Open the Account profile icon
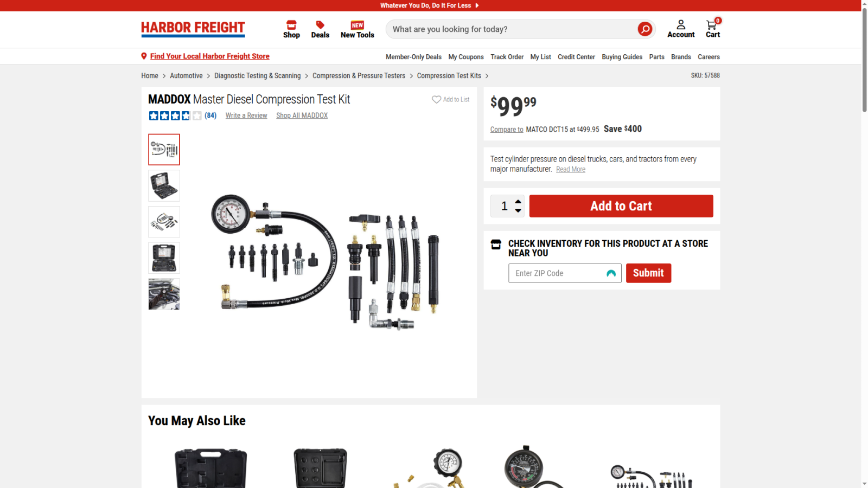This screenshot has height=488, width=868. coord(681,24)
